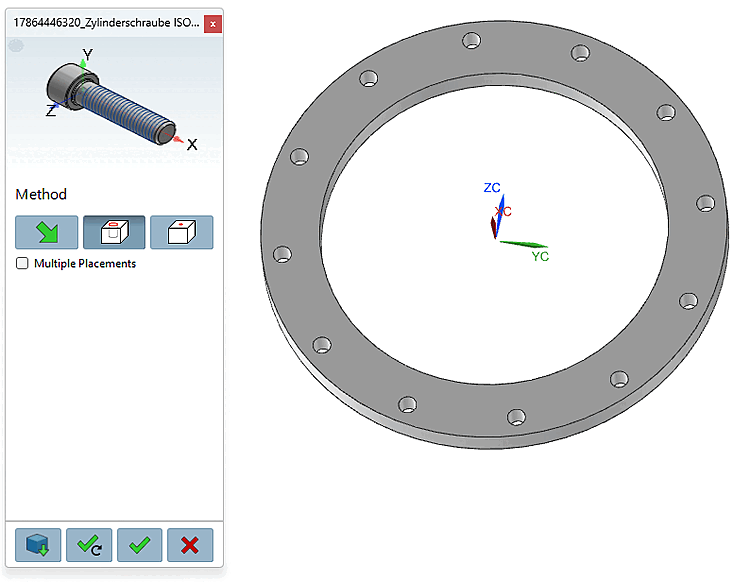Select the green arrow placement method
The height and width of the screenshot is (582, 750).
click(x=46, y=232)
